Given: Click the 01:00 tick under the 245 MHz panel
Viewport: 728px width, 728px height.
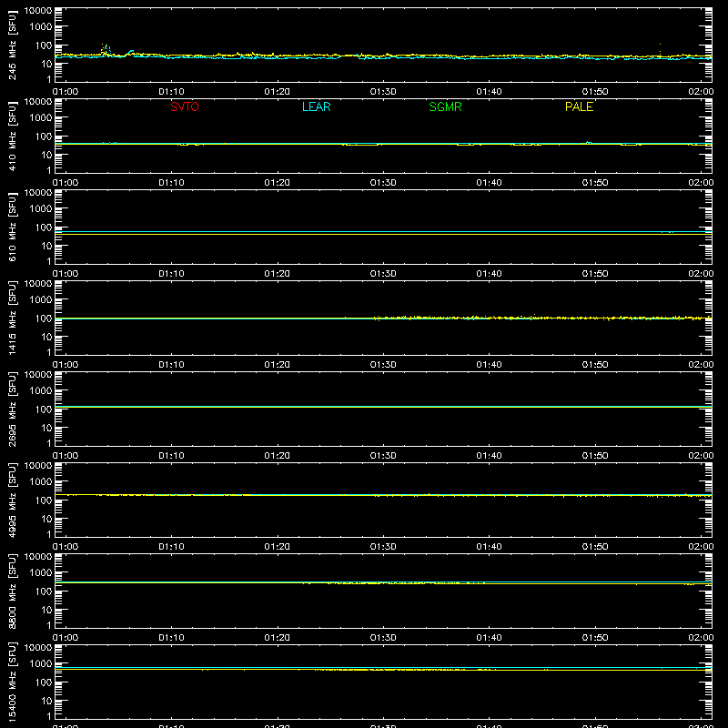Looking at the screenshot, I should (66, 92).
